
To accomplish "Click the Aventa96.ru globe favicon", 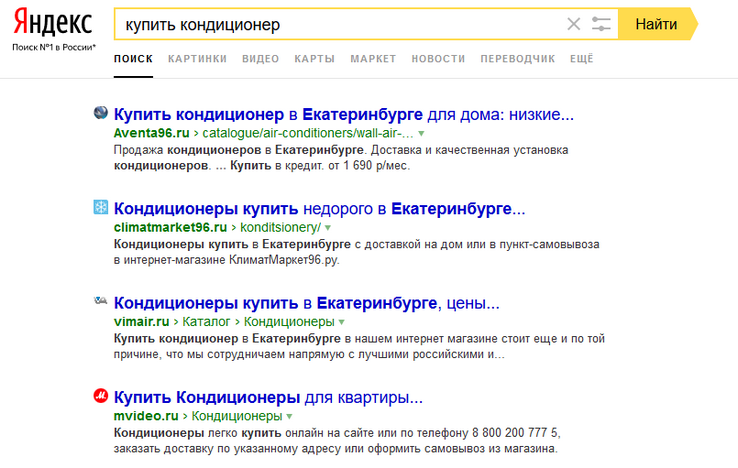I will click(x=101, y=113).
